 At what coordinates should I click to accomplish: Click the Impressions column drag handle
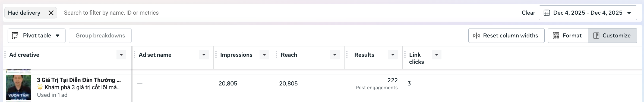[216, 55]
